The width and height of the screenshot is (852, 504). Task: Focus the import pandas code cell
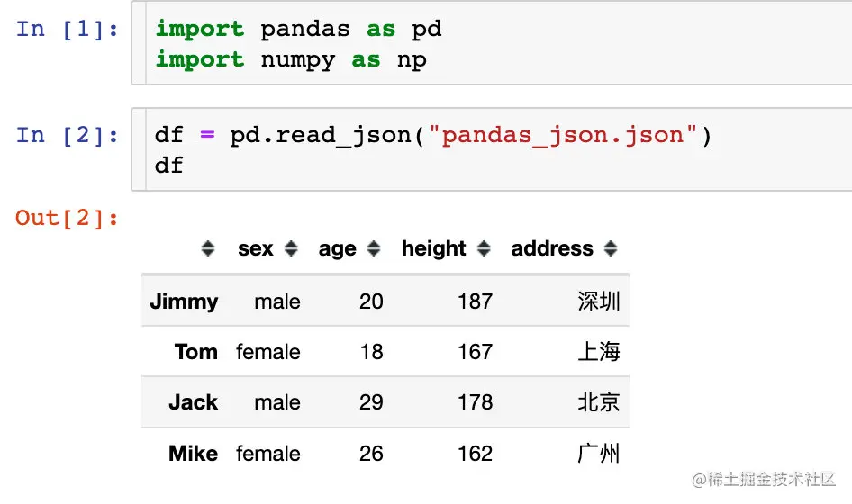click(x=491, y=43)
